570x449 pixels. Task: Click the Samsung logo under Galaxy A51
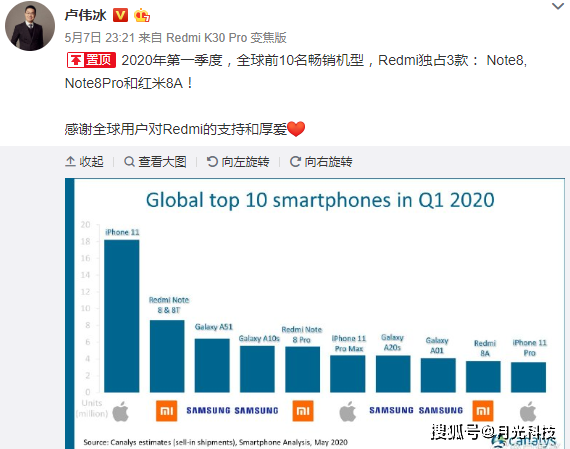point(208,410)
